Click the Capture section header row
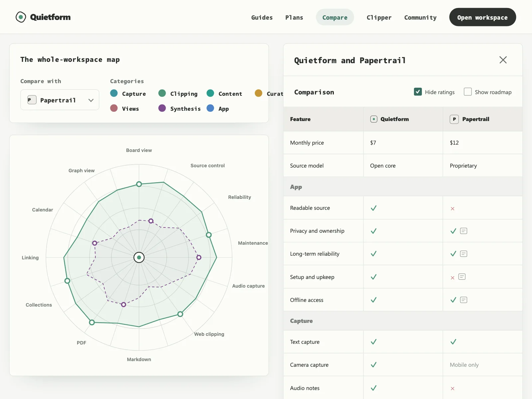 (x=403, y=321)
